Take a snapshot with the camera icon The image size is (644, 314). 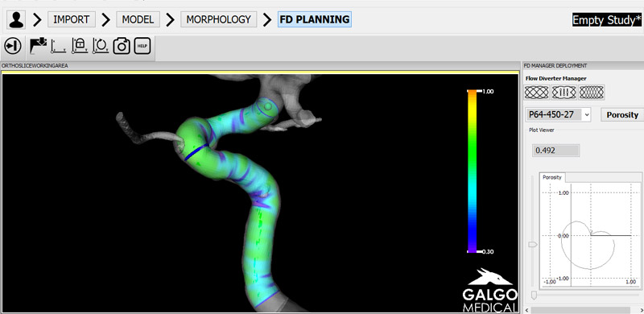point(122,46)
